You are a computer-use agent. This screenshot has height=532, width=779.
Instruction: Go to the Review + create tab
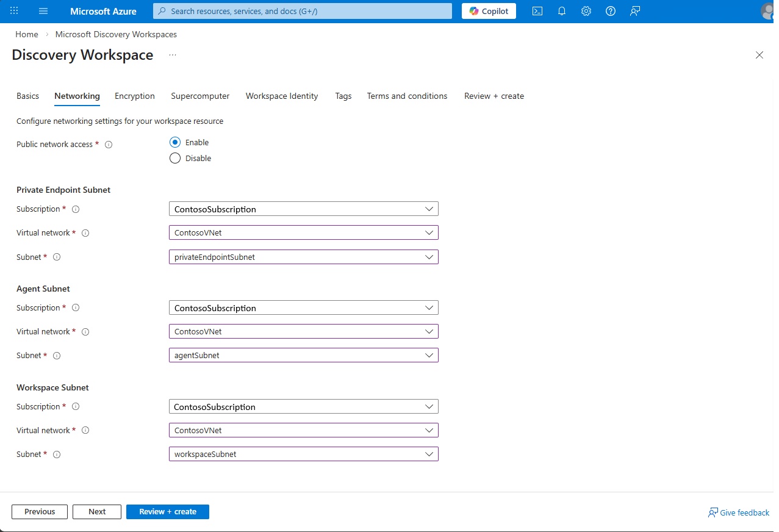(x=494, y=96)
